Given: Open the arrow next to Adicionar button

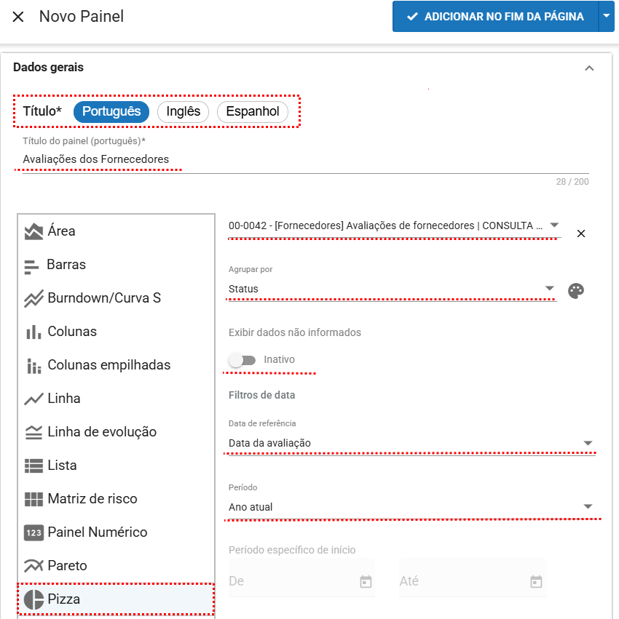Looking at the screenshot, I should pyautogui.click(x=606, y=17).
